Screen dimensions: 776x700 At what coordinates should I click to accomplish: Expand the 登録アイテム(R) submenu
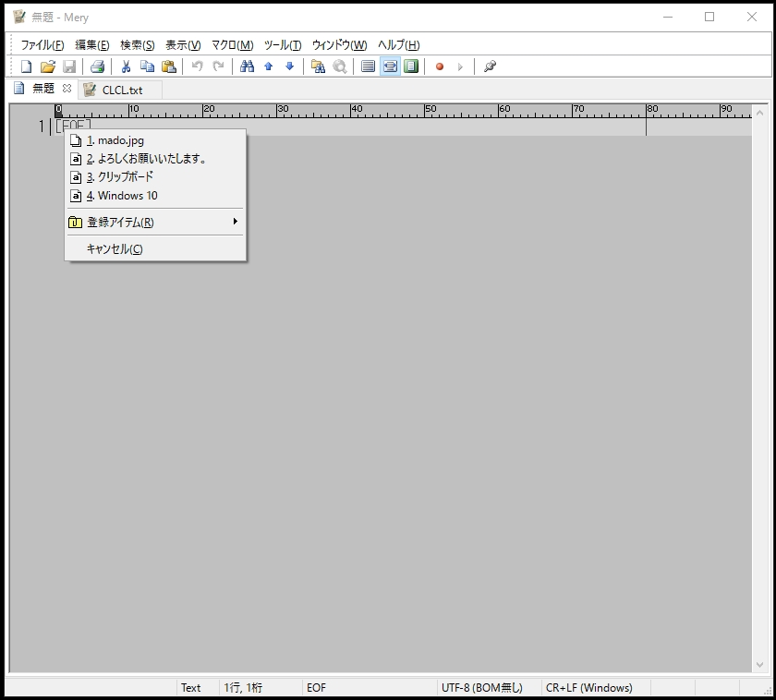click(x=155, y=223)
